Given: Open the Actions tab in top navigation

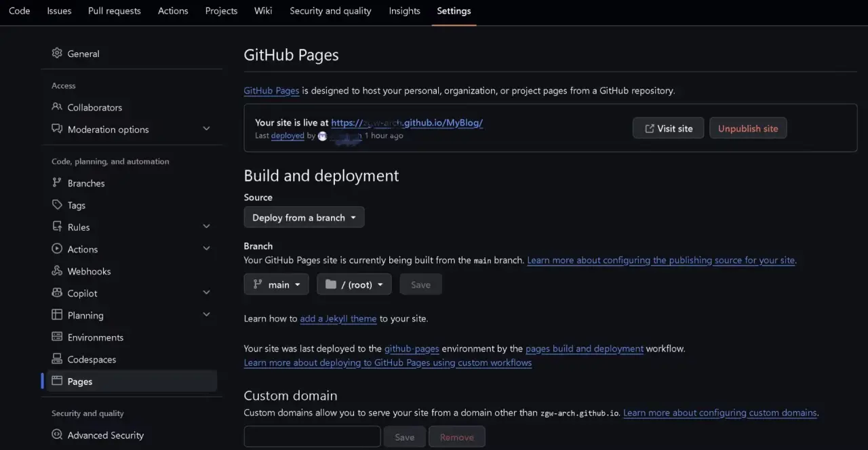Looking at the screenshot, I should point(173,11).
